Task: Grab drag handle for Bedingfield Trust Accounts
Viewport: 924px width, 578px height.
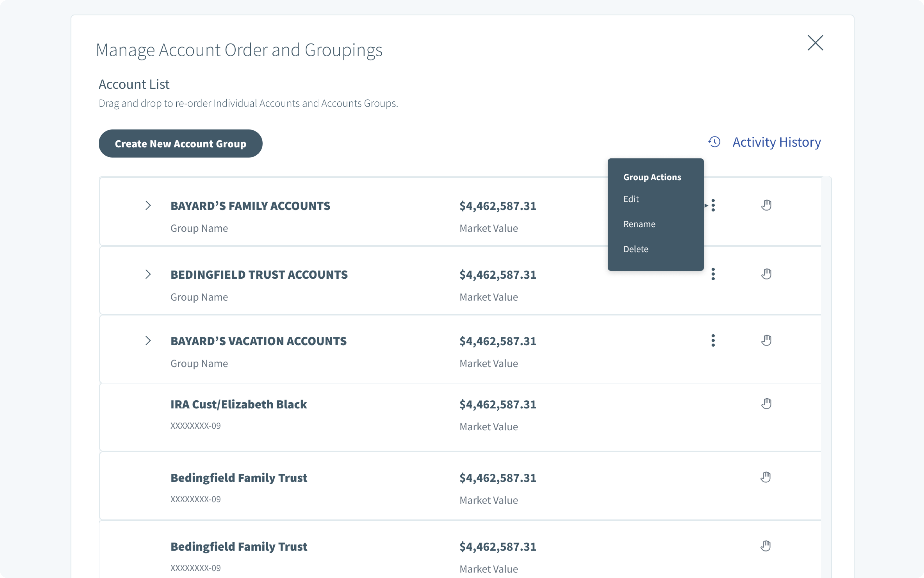Action: tap(766, 274)
